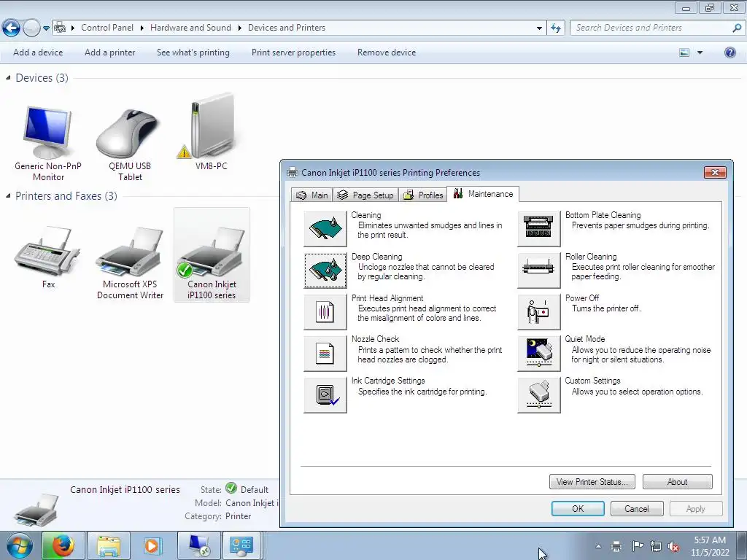Start Deep Cleaning via its icon
The width and height of the screenshot is (747, 560).
click(x=325, y=271)
